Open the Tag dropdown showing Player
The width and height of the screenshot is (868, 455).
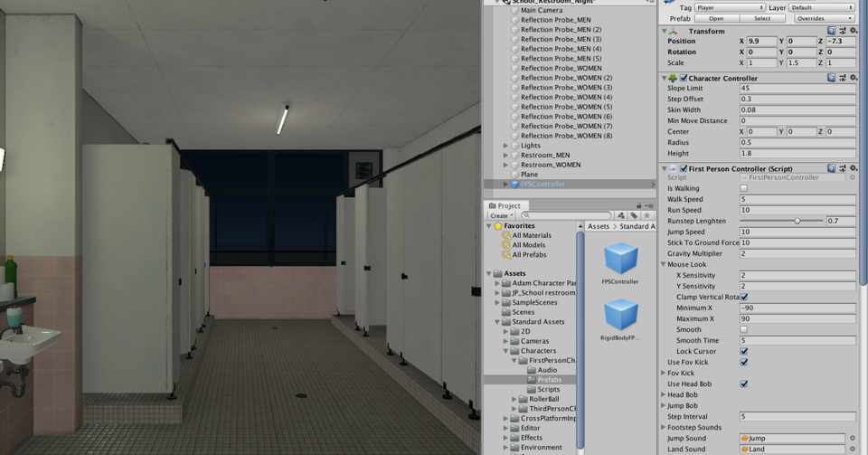(730, 8)
